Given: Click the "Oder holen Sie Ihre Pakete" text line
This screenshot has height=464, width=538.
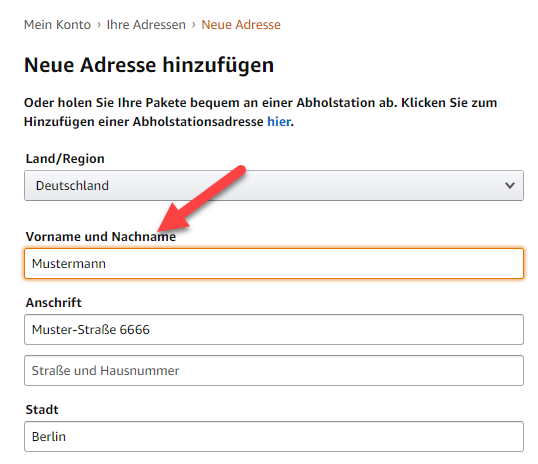Looking at the screenshot, I should coord(260,103).
